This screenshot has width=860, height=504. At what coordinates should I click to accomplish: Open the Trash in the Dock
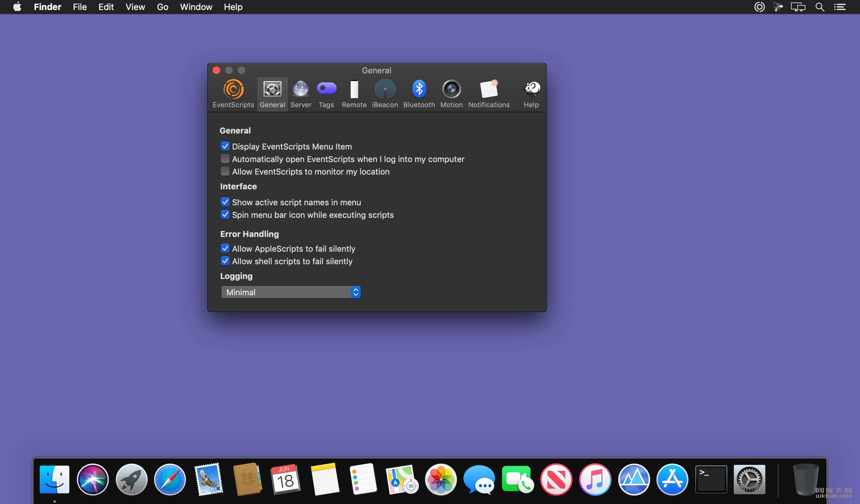pyautogui.click(x=805, y=479)
